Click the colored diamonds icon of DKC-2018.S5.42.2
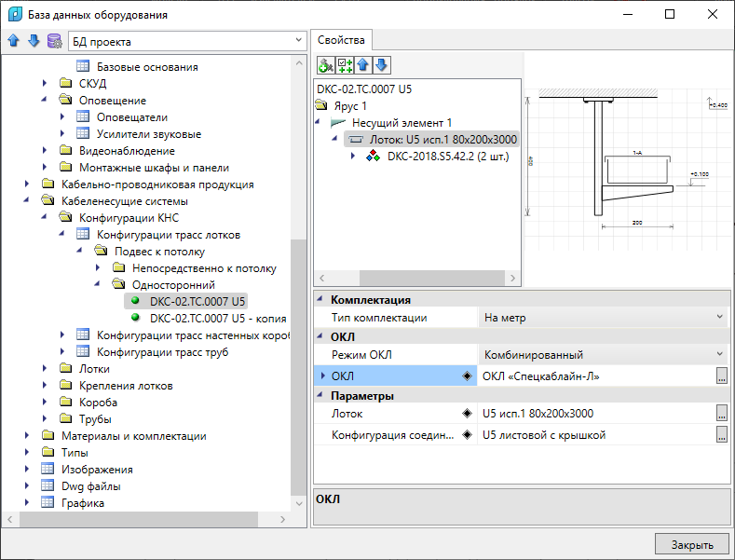Screen dimensions: 735x560 point(374,156)
